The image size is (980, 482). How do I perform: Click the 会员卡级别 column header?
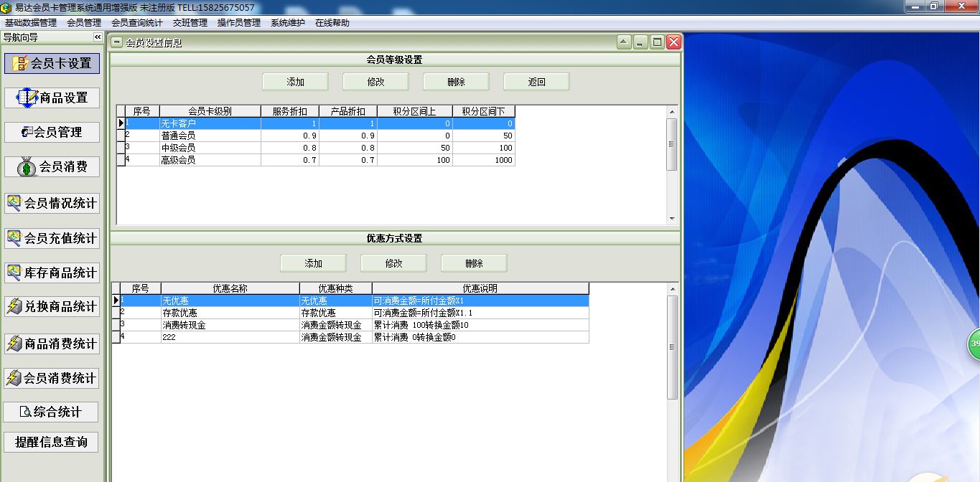[x=210, y=111]
